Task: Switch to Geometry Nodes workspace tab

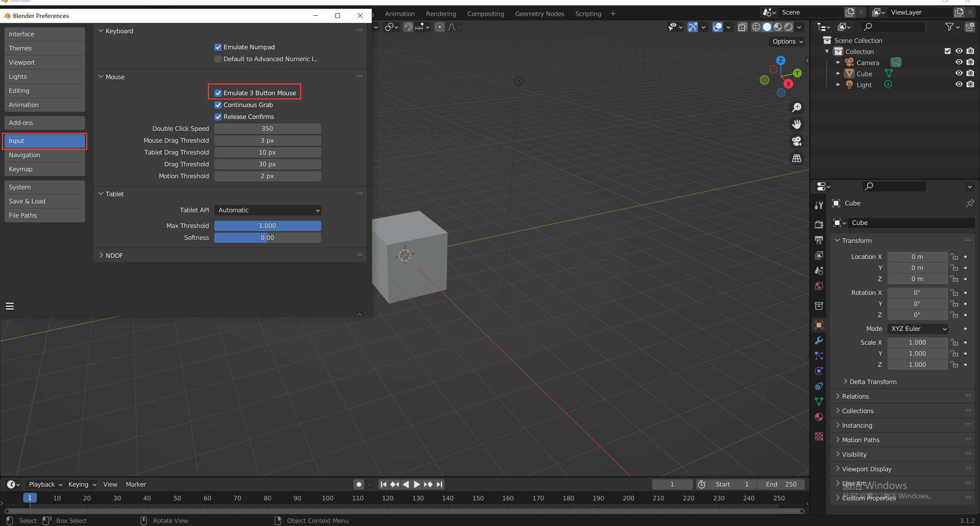Action: (x=539, y=14)
